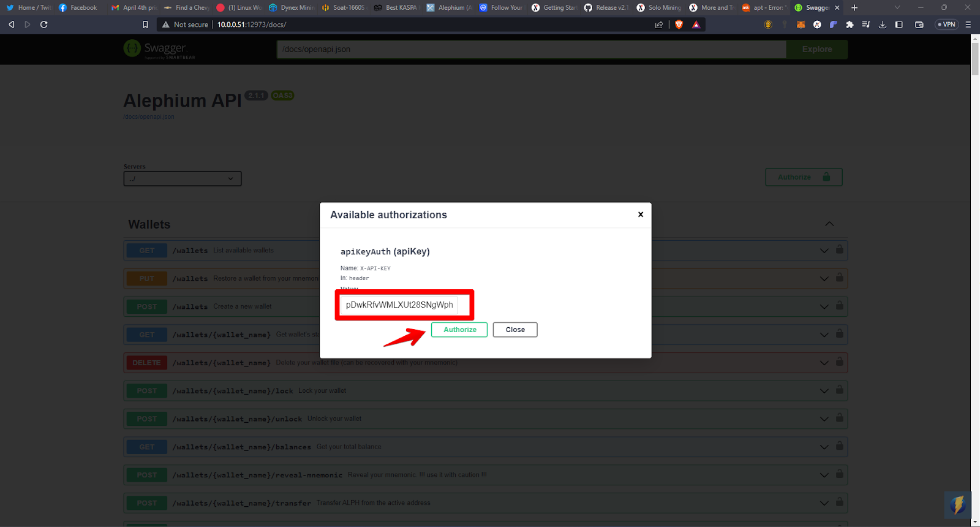Click the page Authorize button with lock

click(804, 177)
